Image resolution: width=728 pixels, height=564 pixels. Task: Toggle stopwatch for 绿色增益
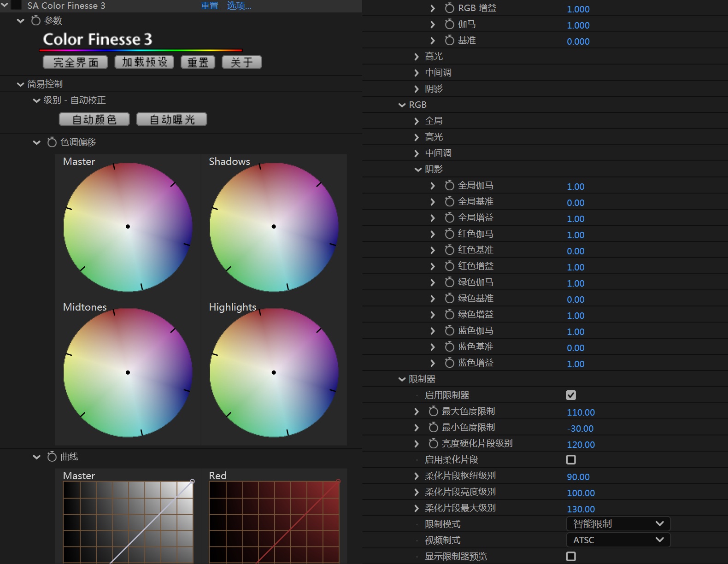tap(449, 314)
